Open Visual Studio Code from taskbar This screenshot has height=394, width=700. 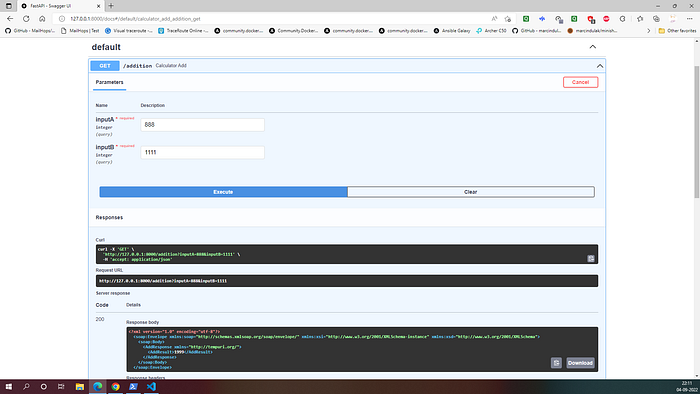point(151,386)
